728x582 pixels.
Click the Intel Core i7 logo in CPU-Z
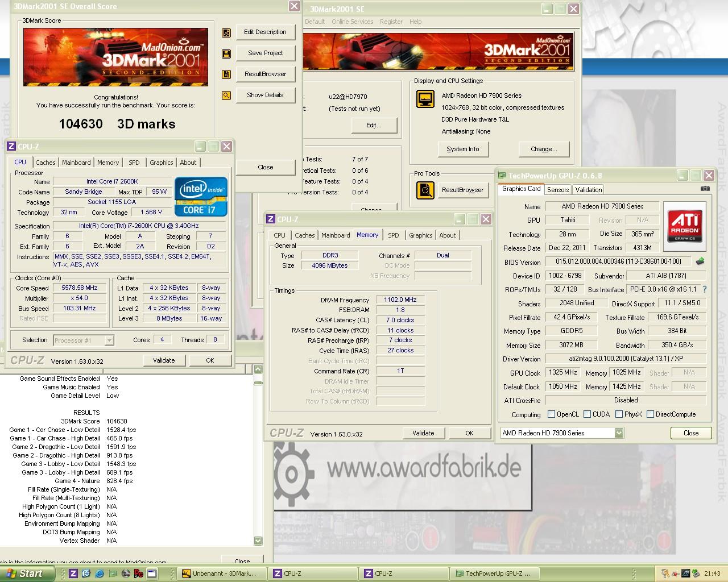201,197
